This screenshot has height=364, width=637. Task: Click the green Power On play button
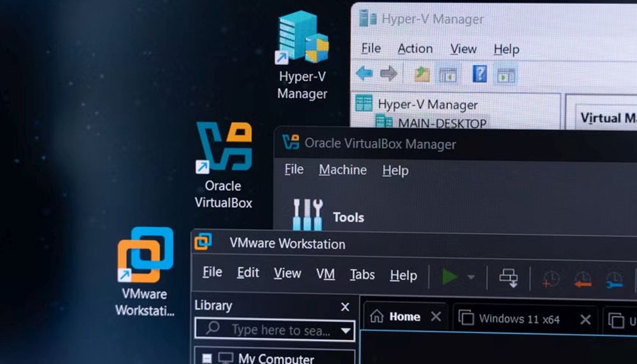450,276
